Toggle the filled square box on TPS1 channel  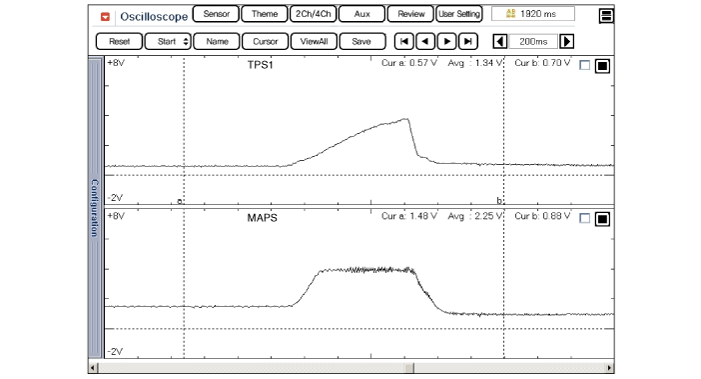(602, 66)
